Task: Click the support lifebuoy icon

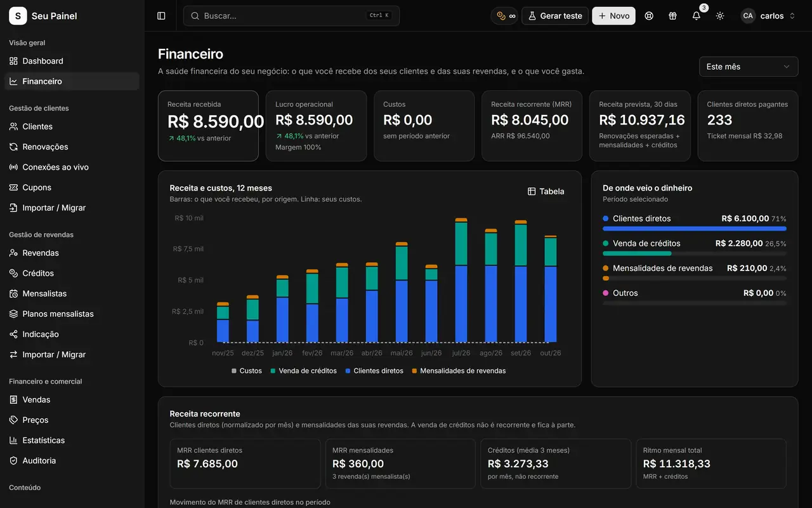Action: click(649, 16)
